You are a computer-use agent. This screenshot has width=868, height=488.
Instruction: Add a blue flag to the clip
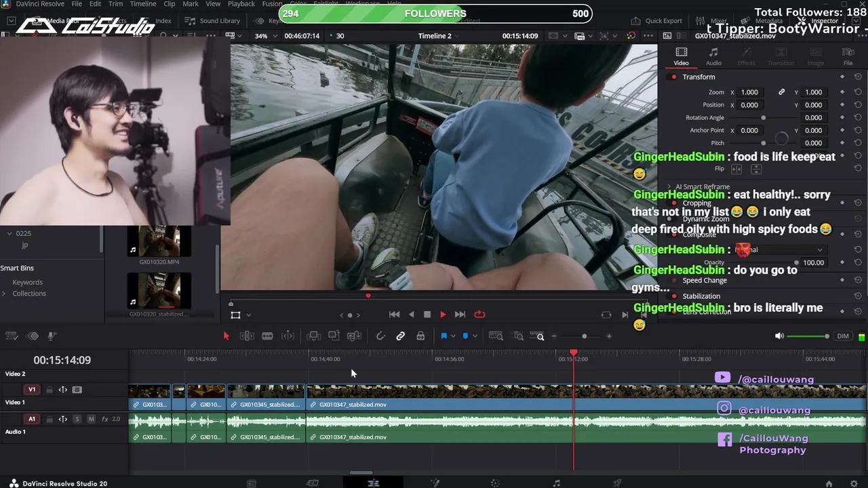tap(443, 336)
